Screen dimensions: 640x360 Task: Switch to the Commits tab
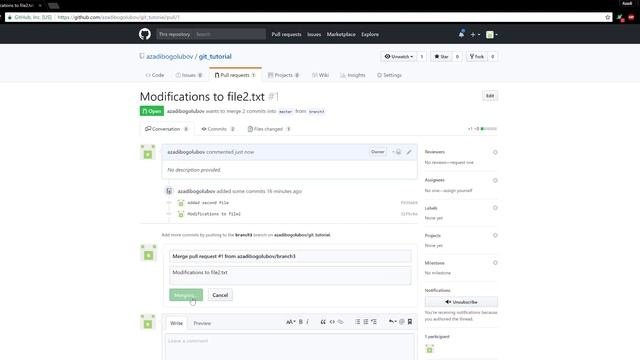click(x=218, y=129)
